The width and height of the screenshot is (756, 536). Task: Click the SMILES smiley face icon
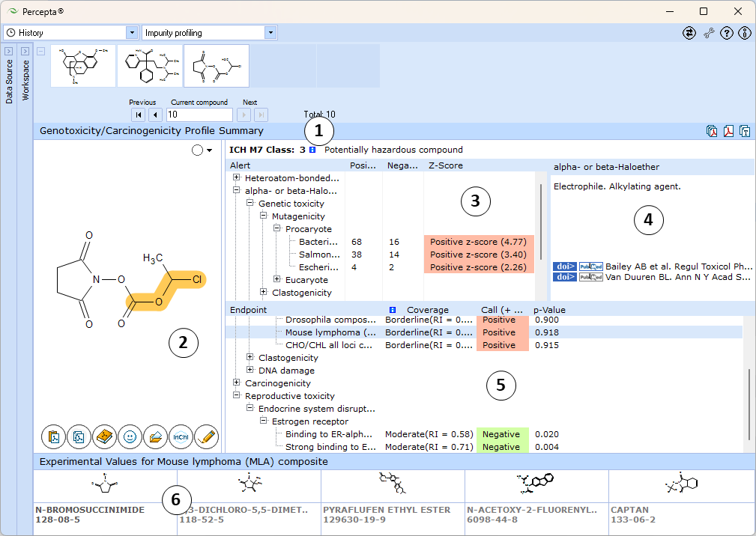tap(130, 436)
